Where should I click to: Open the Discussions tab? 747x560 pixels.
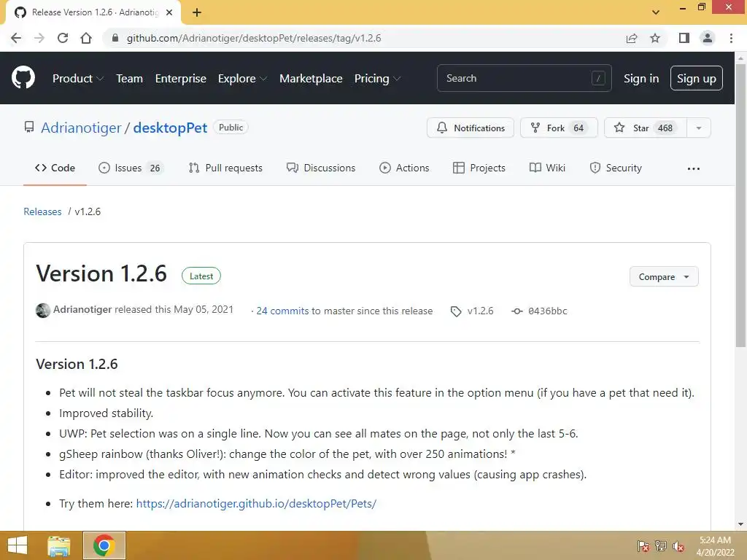point(321,168)
